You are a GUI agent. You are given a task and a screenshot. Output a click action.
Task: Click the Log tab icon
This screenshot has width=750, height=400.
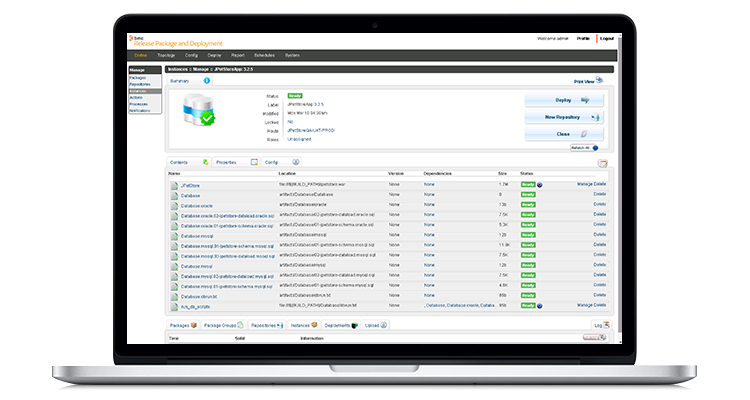click(607, 325)
